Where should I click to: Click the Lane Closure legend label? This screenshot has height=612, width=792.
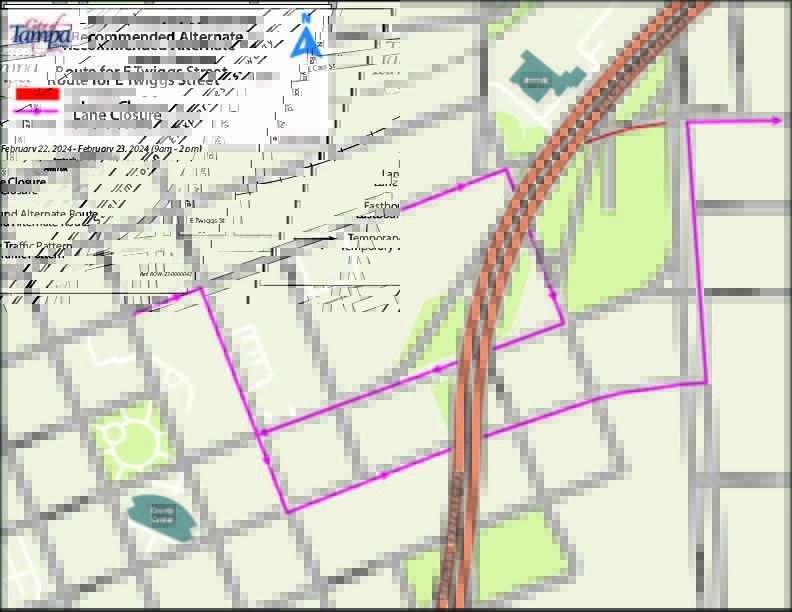(x=117, y=115)
